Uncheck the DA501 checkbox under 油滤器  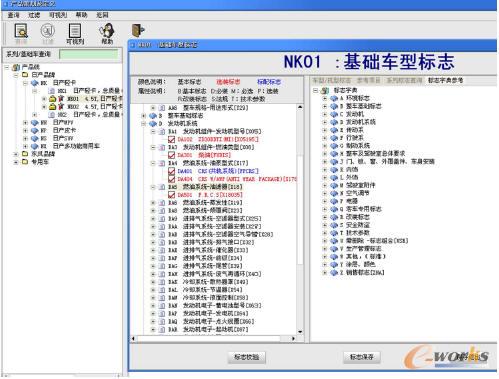point(171,195)
